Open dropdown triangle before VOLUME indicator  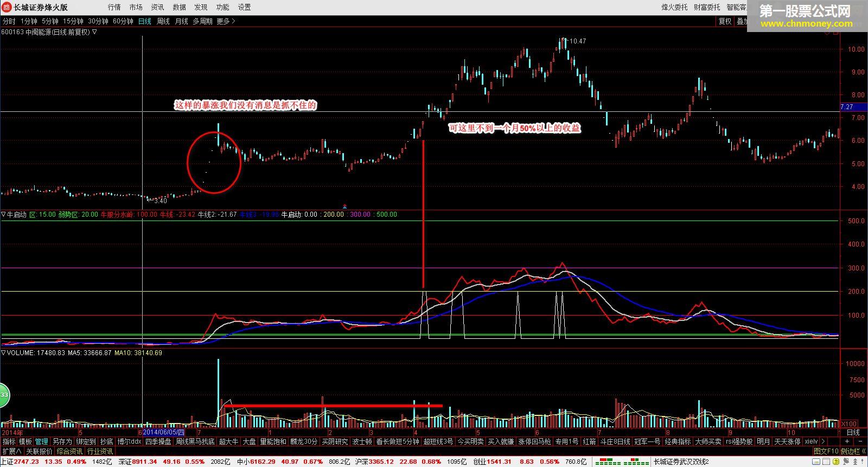(3, 353)
